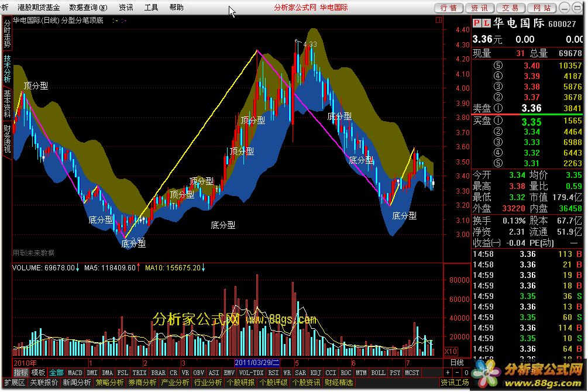Viewport: 588px width, 392px height.
Task: Select the SAR indicator
Action: 300,373
